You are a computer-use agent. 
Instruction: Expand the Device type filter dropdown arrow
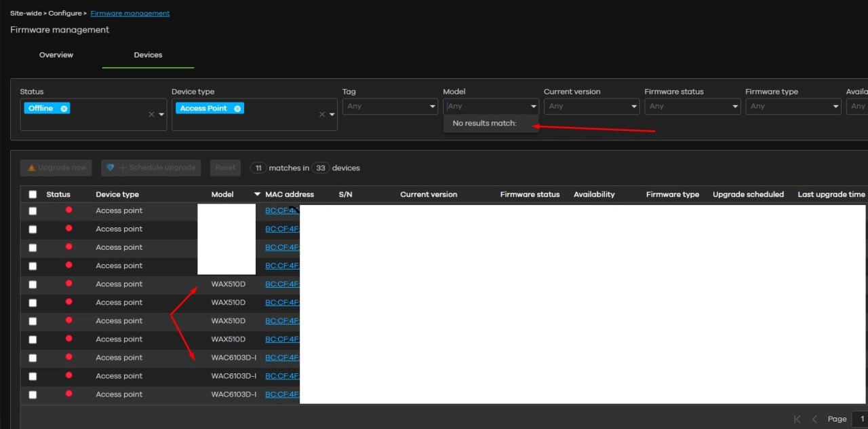pyautogui.click(x=332, y=115)
